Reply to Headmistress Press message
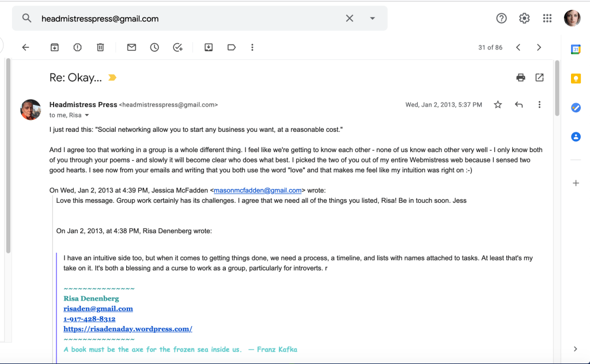590x364 pixels. (x=519, y=105)
